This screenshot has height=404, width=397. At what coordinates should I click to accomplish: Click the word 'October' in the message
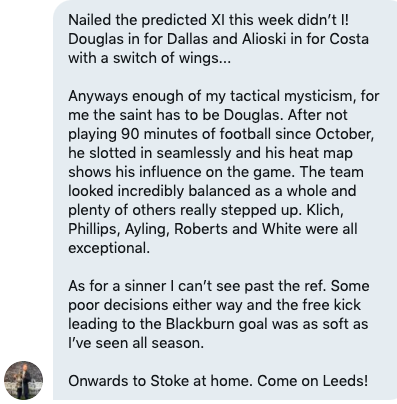(343, 134)
